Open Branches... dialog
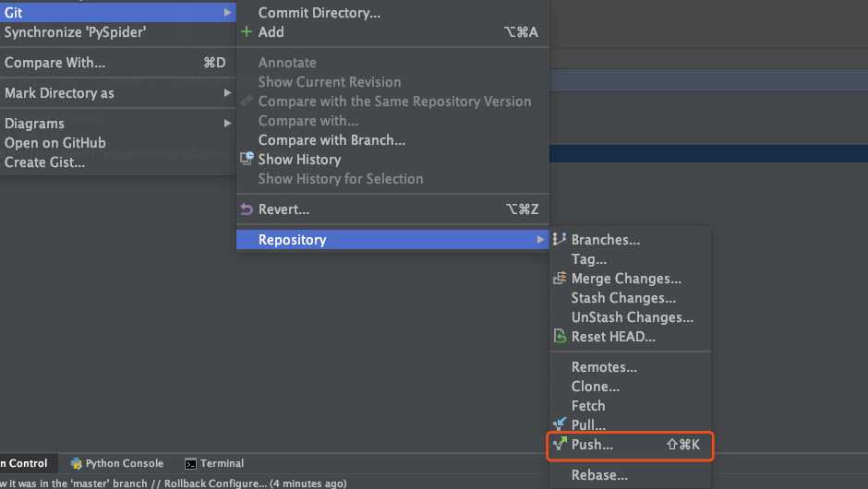 (606, 240)
